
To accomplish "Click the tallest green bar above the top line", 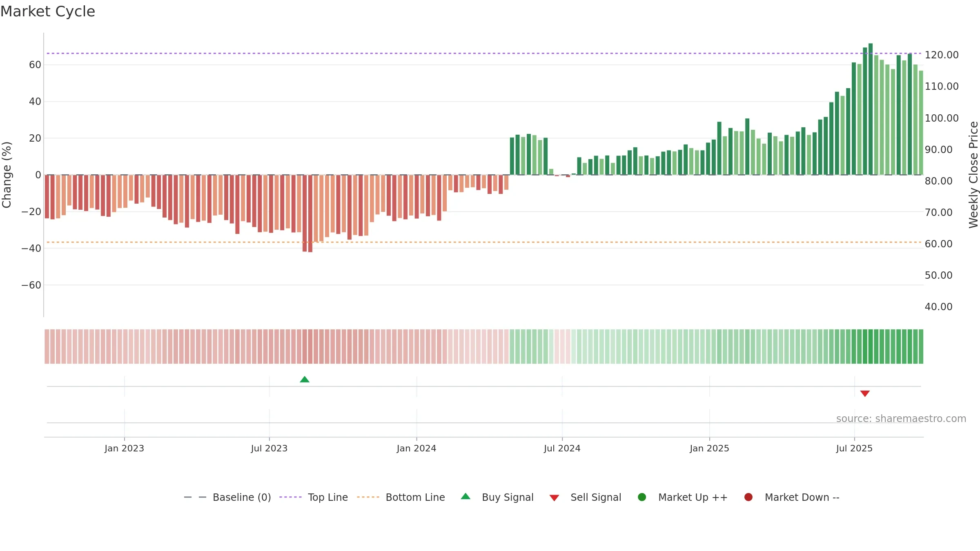I will (871, 109).
